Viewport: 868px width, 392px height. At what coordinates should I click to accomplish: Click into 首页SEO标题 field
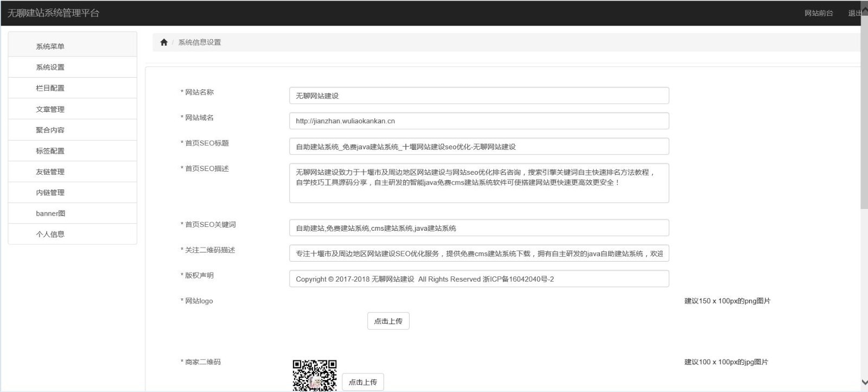(479, 147)
